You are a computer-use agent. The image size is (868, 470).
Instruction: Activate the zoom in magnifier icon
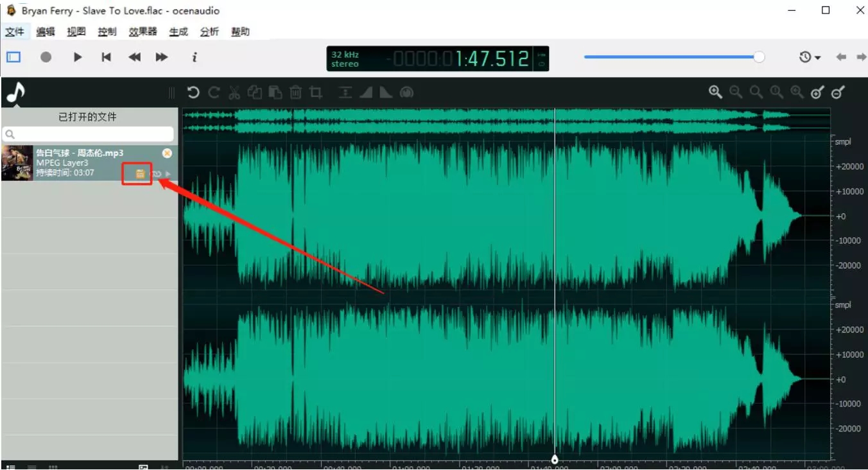coord(715,92)
